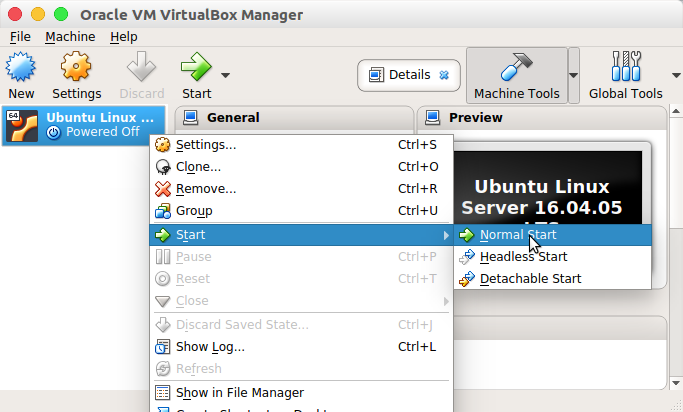Click the Close entry submenu arrow
The height and width of the screenshot is (412, 683).
446,301
